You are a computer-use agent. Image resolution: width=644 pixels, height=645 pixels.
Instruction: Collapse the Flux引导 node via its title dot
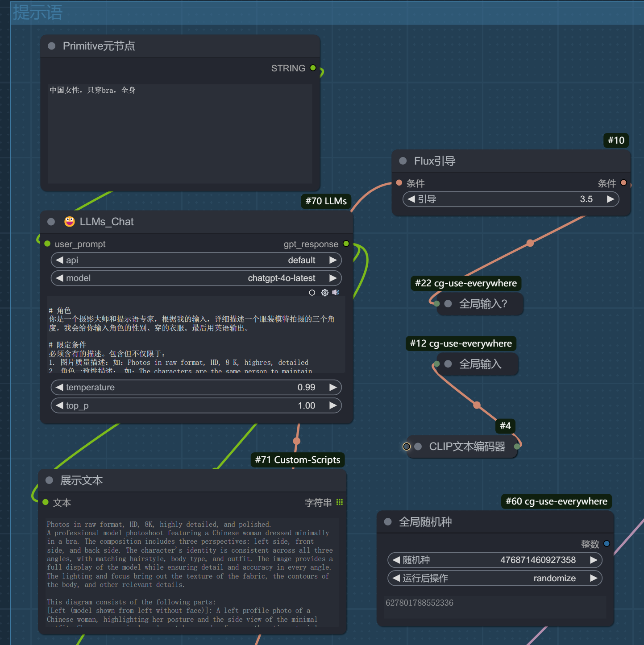click(403, 161)
